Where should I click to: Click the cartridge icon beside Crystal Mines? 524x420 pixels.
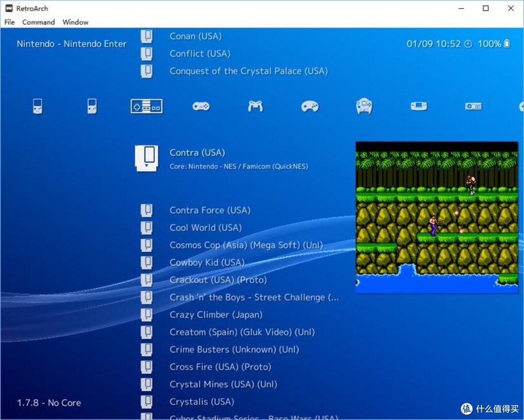[147, 384]
